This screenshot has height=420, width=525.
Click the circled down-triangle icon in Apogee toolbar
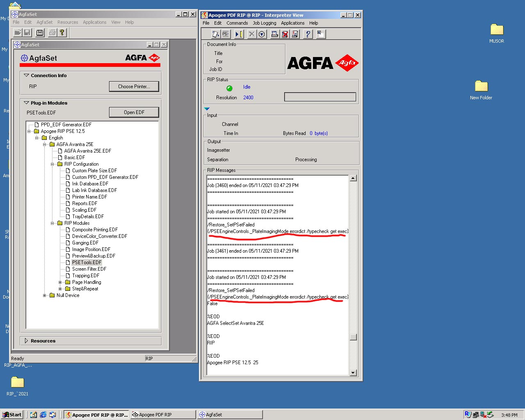(262, 34)
